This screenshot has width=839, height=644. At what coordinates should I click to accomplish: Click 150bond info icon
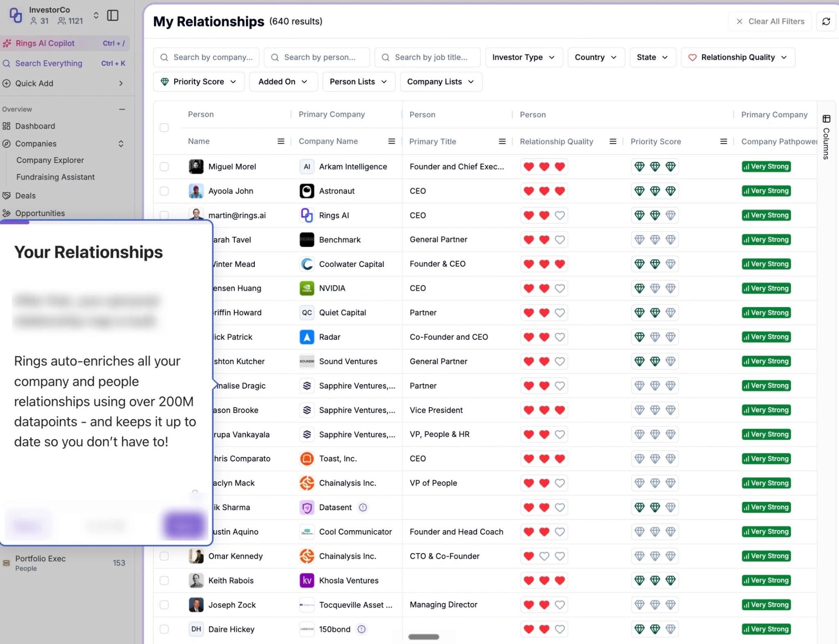pos(361,629)
